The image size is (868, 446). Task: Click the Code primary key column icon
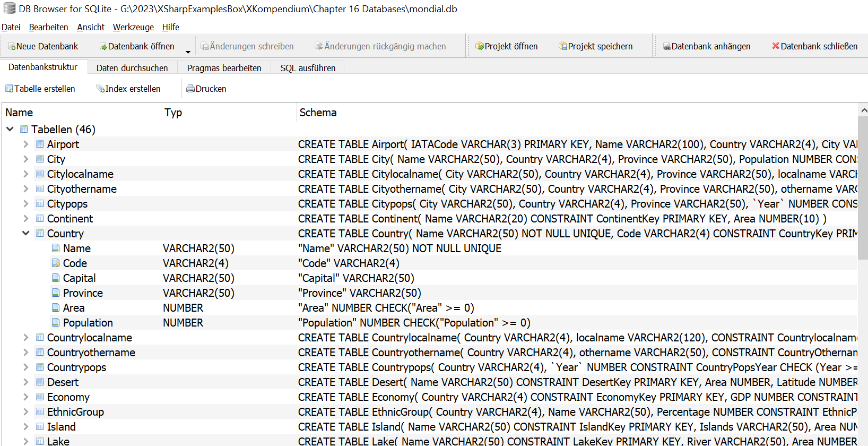click(x=56, y=263)
